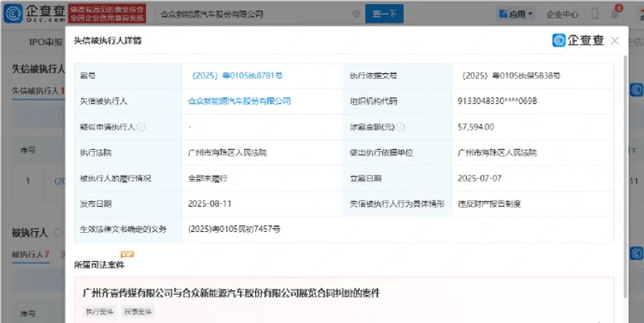Open case number (2025)粤0105执8781号 link
This screenshot has width=644, height=323.
click(237, 76)
